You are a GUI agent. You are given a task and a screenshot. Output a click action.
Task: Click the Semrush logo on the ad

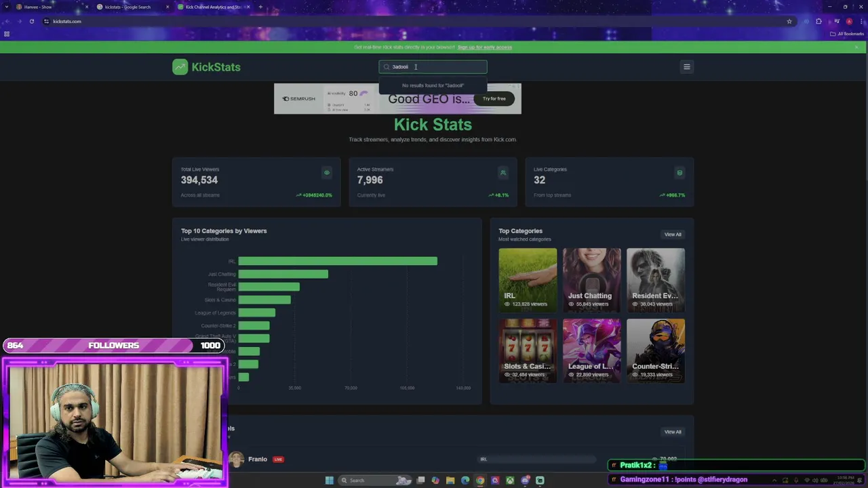click(298, 99)
